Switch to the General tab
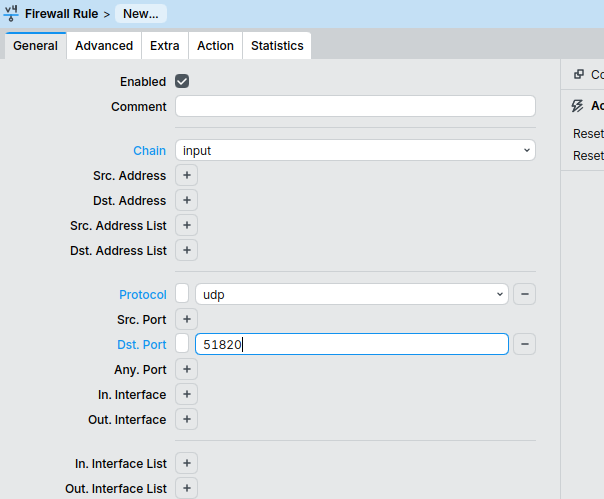 coord(35,45)
